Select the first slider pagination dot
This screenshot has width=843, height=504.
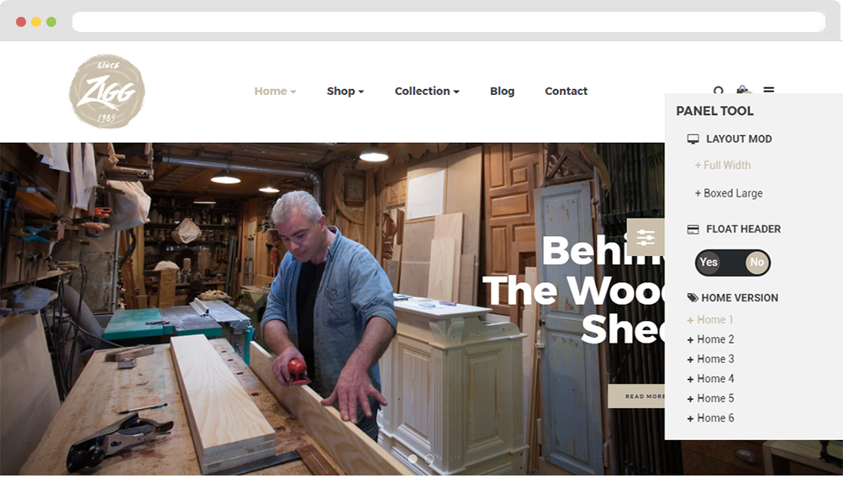(413, 459)
